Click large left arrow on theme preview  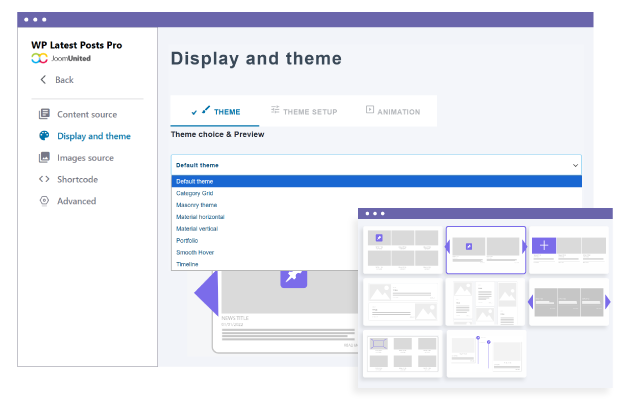pyautogui.click(x=206, y=293)
